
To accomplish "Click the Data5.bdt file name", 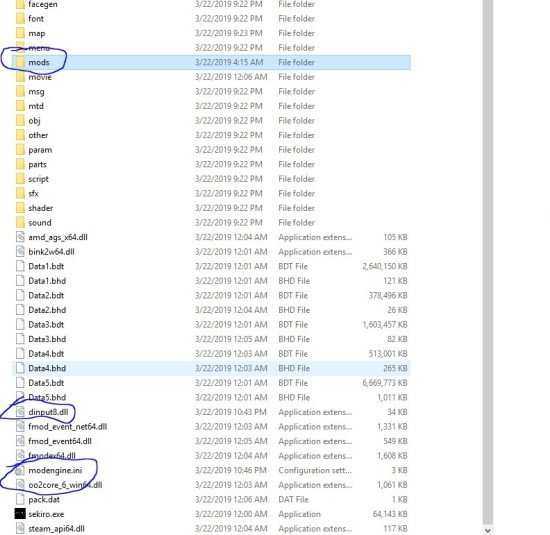I will [x=46, y=383].
